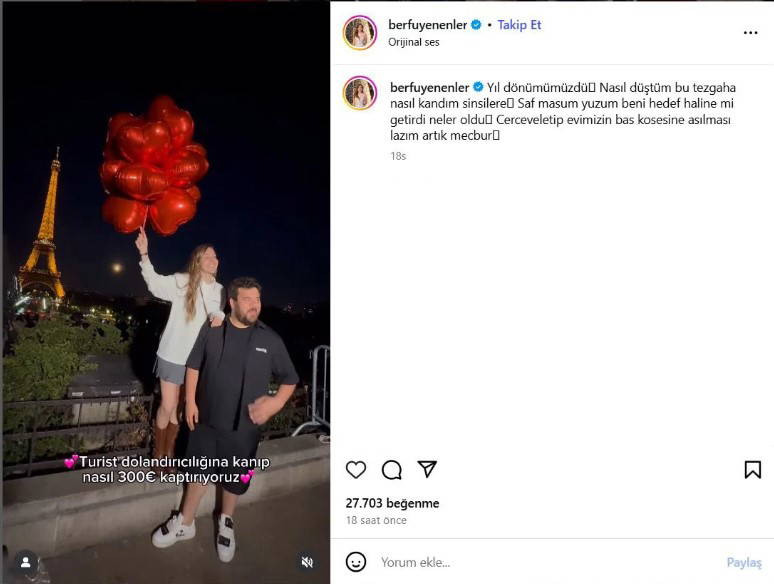Image resolution: width=774 pixels, height=584 pixels.
Task: Submit comment with Paylaş button
Action: coord(744,562)
